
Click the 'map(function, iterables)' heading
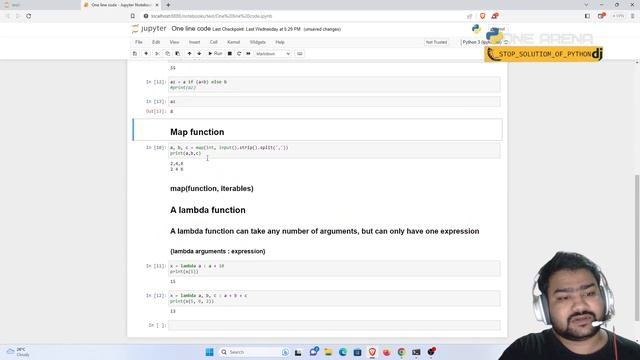click(x=211, y=189)
